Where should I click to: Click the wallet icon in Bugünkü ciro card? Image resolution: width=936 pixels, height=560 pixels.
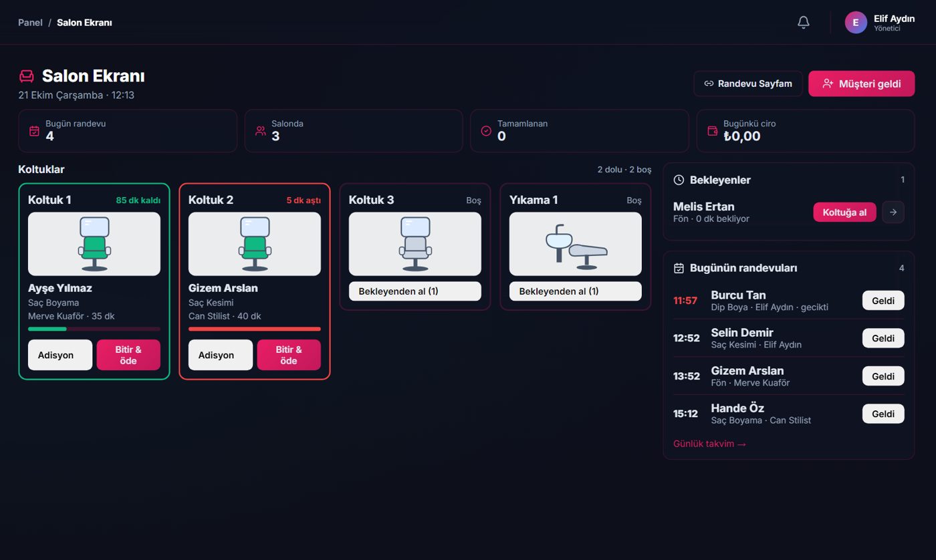point(713,131)
